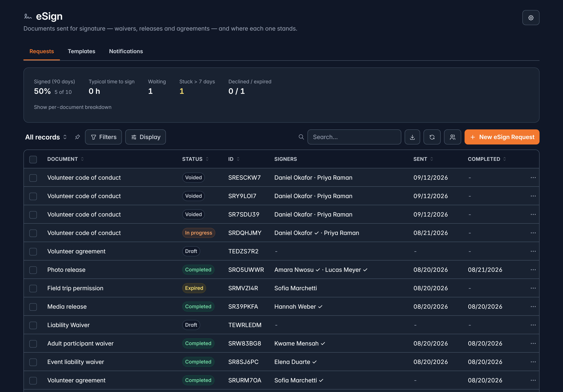Open the All records view switcher
The image size is (563, 392).
tap(46, 137)
